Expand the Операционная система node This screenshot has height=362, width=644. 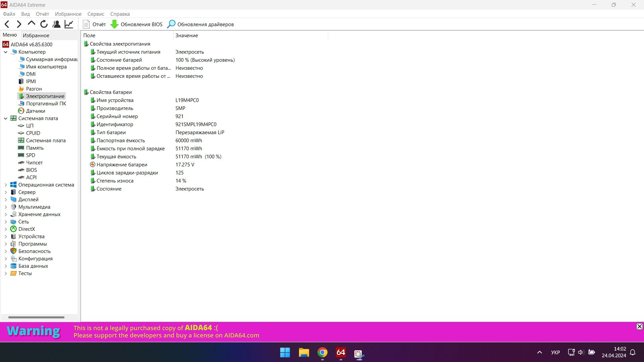(x=6, y=185)
